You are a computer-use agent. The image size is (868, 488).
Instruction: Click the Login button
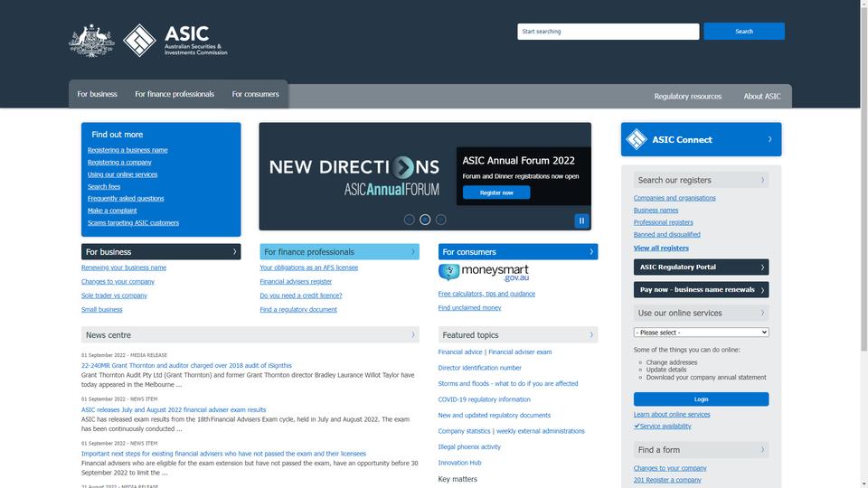pos(701,399)
